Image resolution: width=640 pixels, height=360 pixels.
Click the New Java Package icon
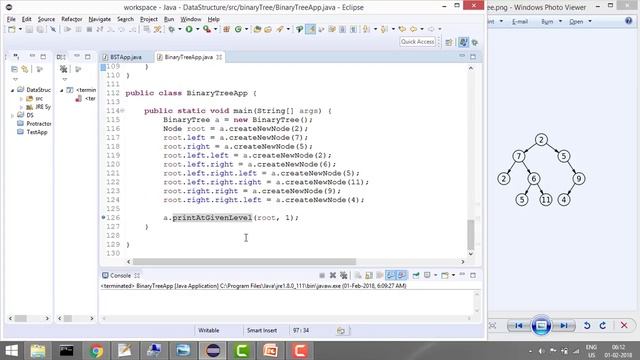[227, 29]
